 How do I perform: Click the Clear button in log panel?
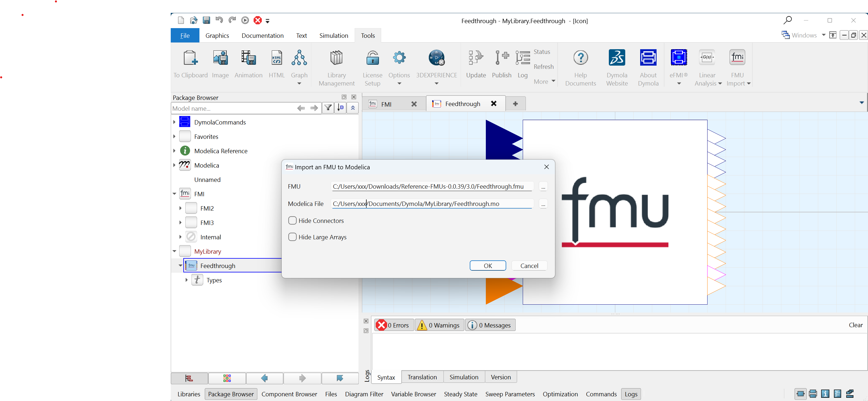coord(855,325)
